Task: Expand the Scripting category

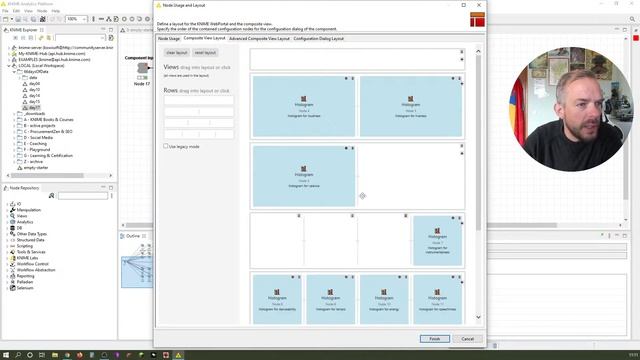Action: click(x=7, y=246)
